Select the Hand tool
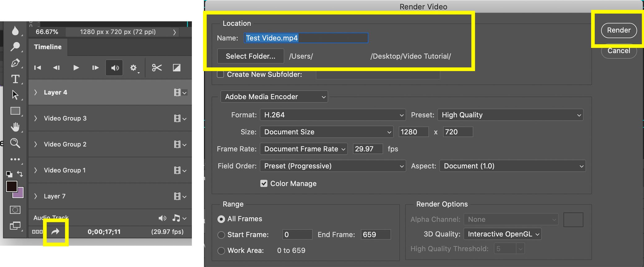This screenshot has height=267, width=644. (15, 127)
